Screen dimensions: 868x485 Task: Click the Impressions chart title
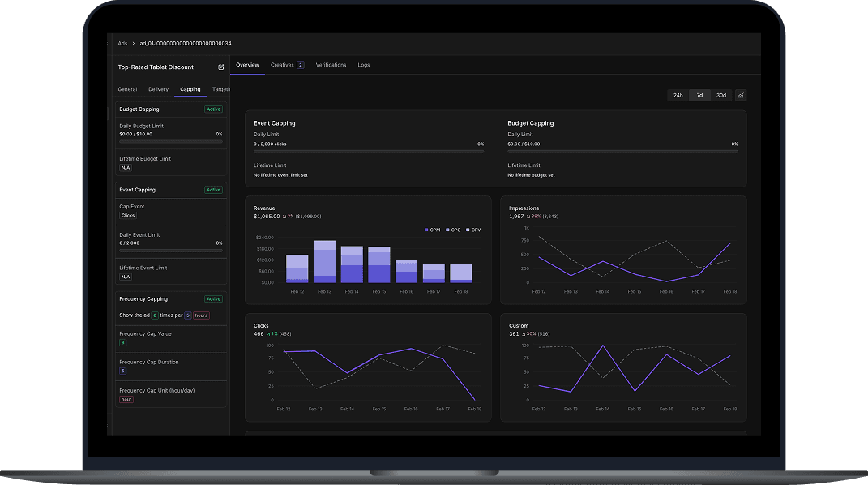click(524, 208)
